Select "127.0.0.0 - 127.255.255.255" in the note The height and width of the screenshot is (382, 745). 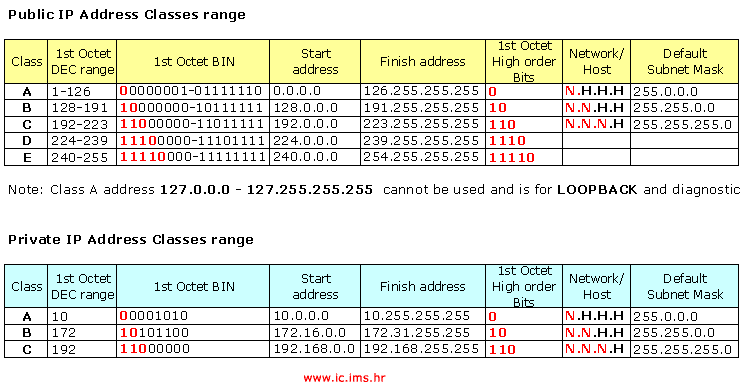click(x=266, y=190)
